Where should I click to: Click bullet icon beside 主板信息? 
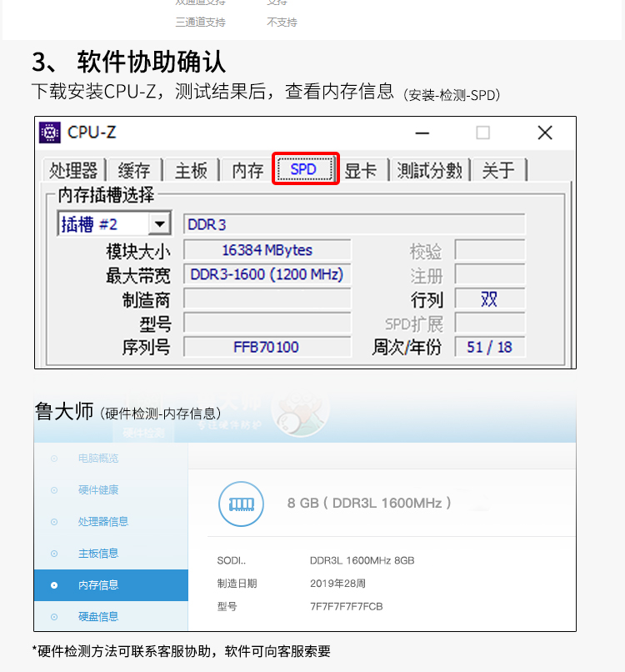54,554
